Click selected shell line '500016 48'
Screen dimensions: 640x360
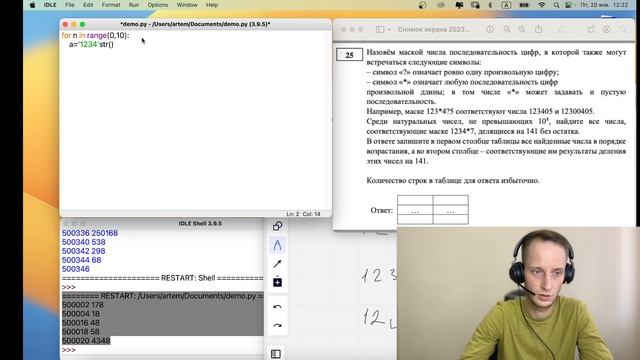pyautogui.click(x=81, y=323)
